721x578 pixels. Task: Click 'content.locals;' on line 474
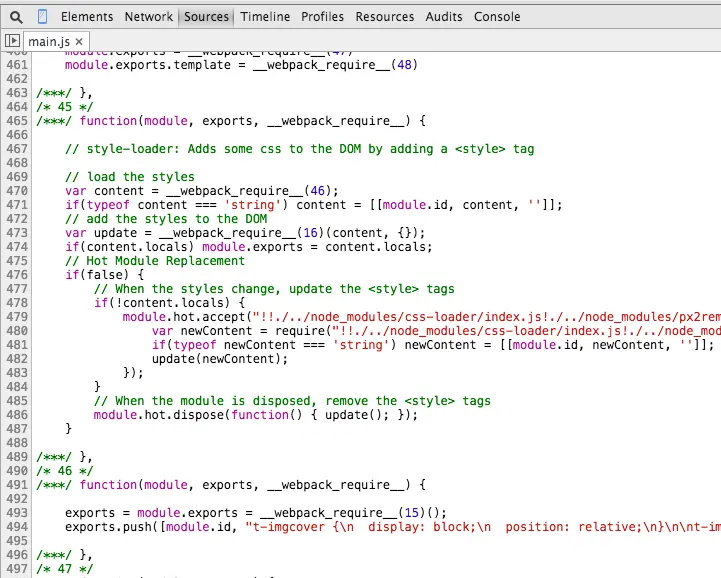tap(378, 247)
